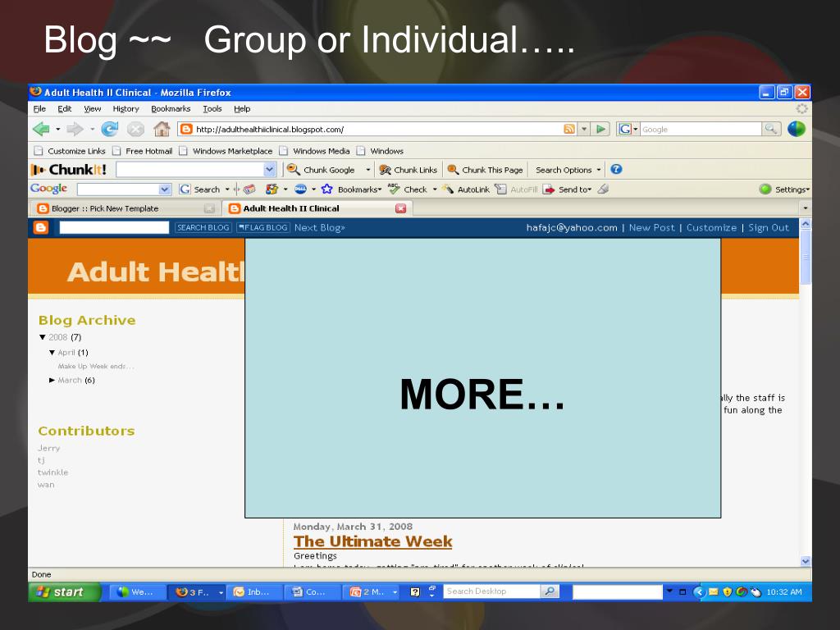Click the green Go arrow beside address bar
The width and height of the screenshot is (840, 630).
coord(601,129)
